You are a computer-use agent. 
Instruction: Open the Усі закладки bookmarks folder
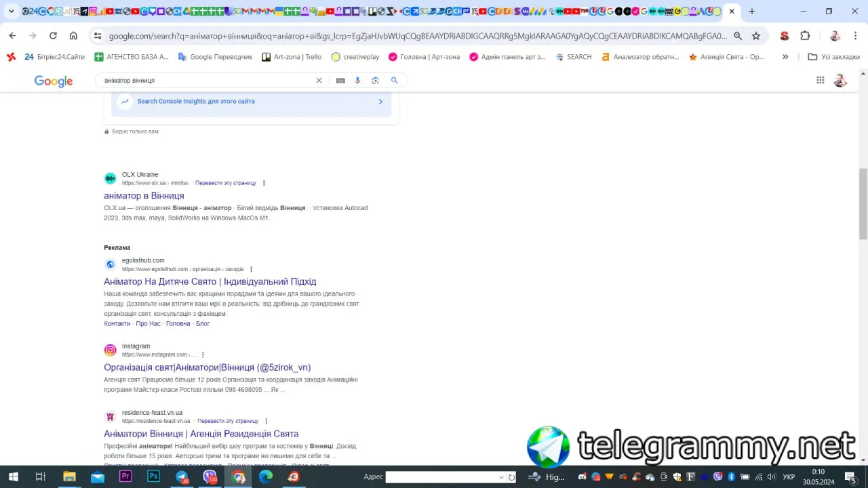point(834,57)
